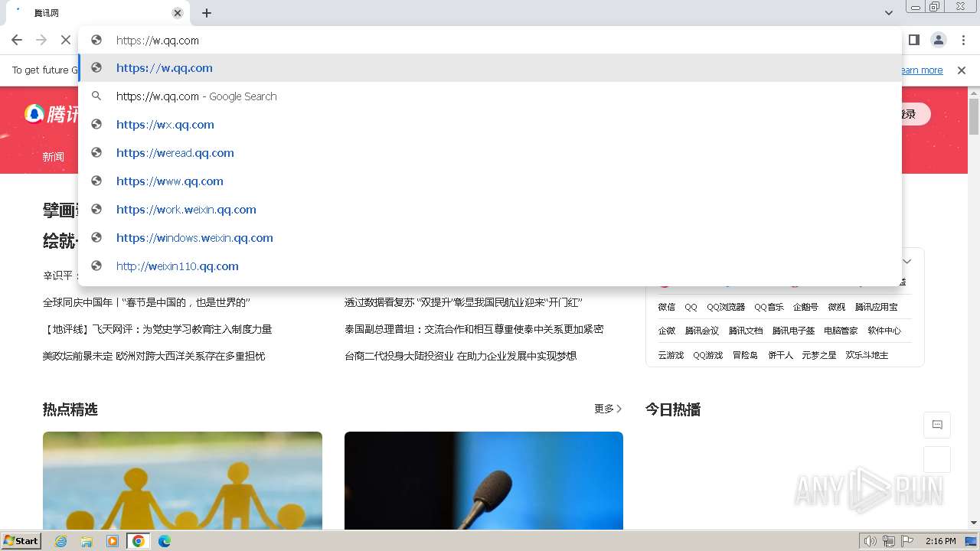
Task: Open the Windows Start menu
Action: coord(21,541)
